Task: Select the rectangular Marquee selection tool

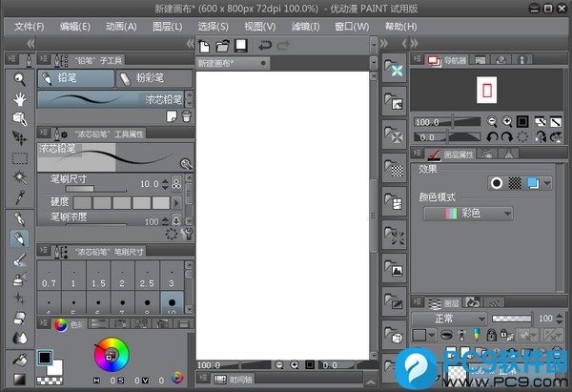Action: 20,158
